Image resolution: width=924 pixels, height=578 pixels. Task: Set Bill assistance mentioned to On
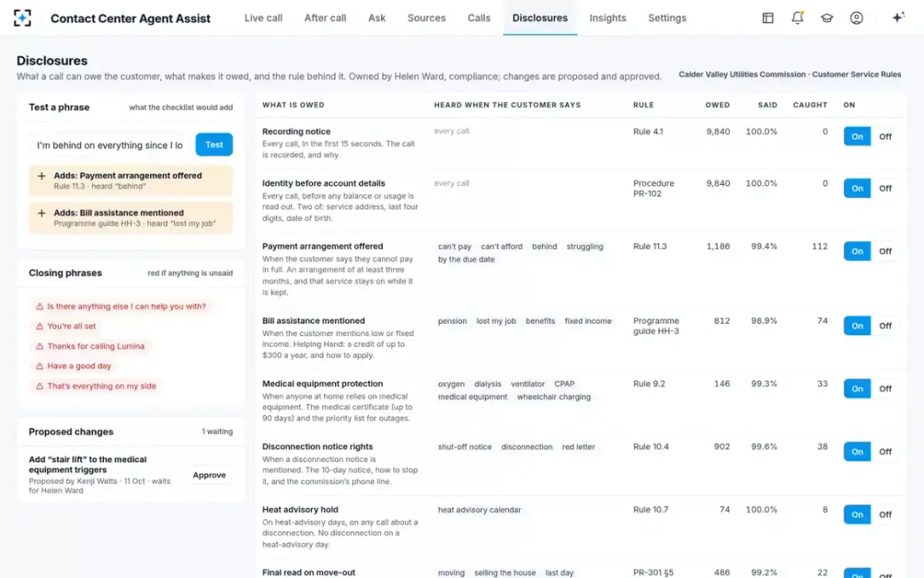point(857,326)
